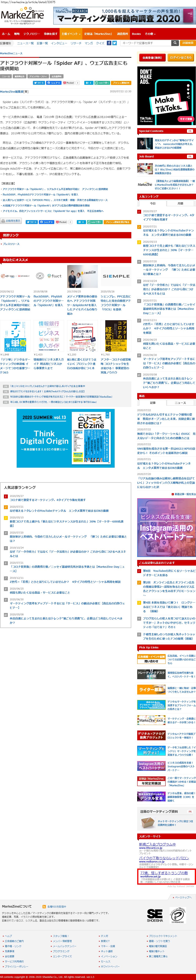Expand the 主催イベント dropdown menu
This screenshot has height=980, width=196.
point(70,34)
